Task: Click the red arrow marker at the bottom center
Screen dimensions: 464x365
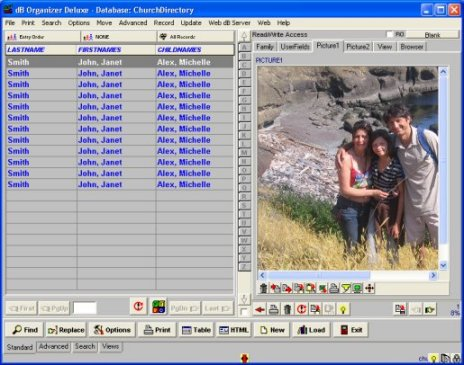Action: click(x=244, y=358)
